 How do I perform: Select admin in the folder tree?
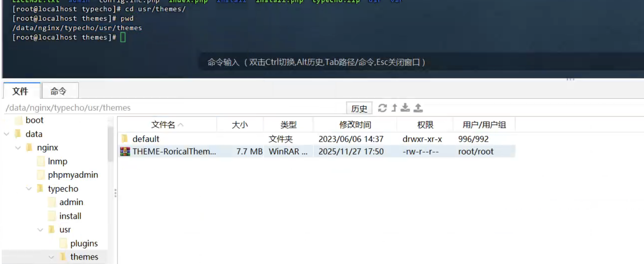click(x=71, y=202)
